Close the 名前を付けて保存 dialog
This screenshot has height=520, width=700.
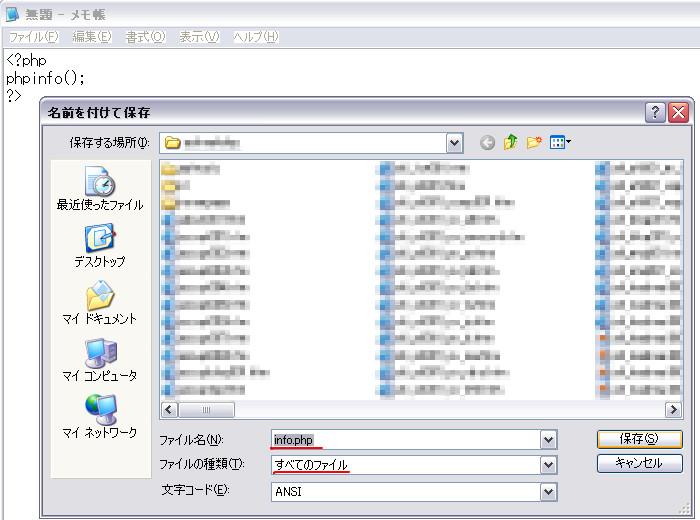[678, 112]
